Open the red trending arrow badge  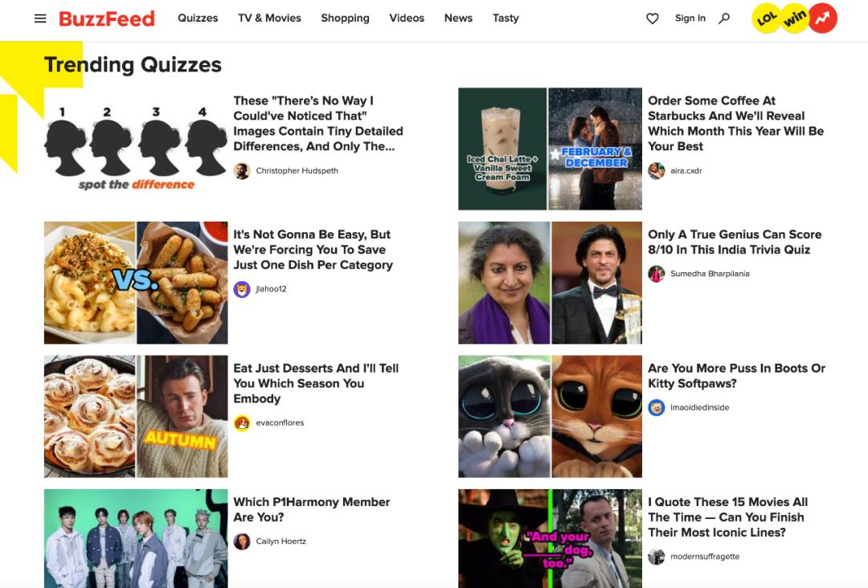click(822, 18)
